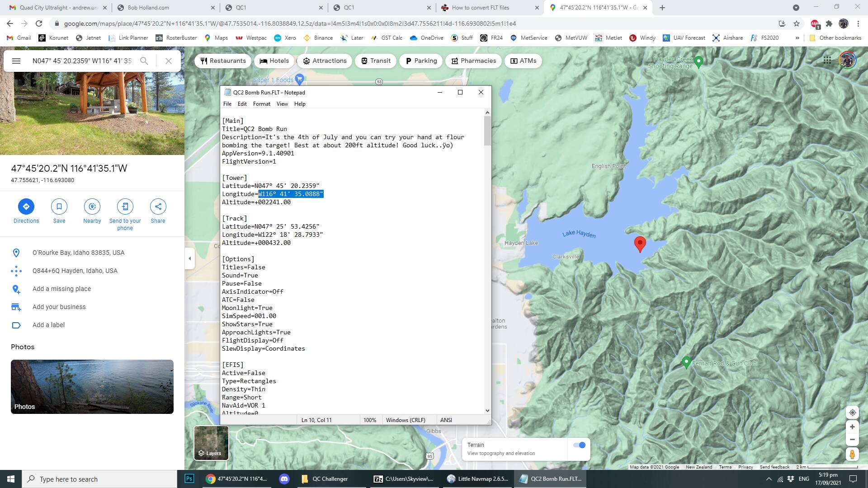
Task: Open the notification center icon
Action: pos(853,479)
